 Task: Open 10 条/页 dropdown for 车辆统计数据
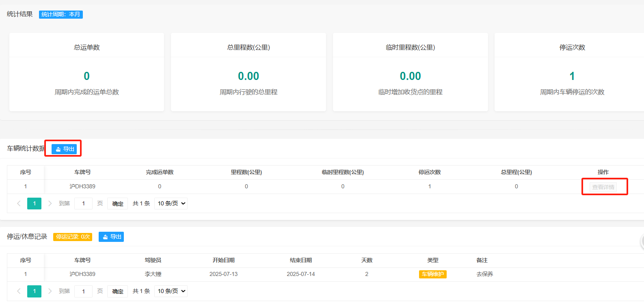point(171,203)
